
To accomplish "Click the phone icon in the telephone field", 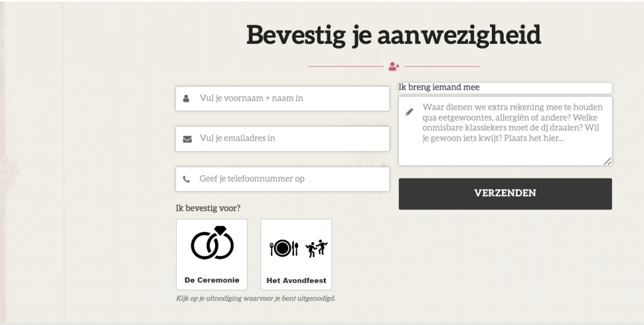I will tap(187, 179).
